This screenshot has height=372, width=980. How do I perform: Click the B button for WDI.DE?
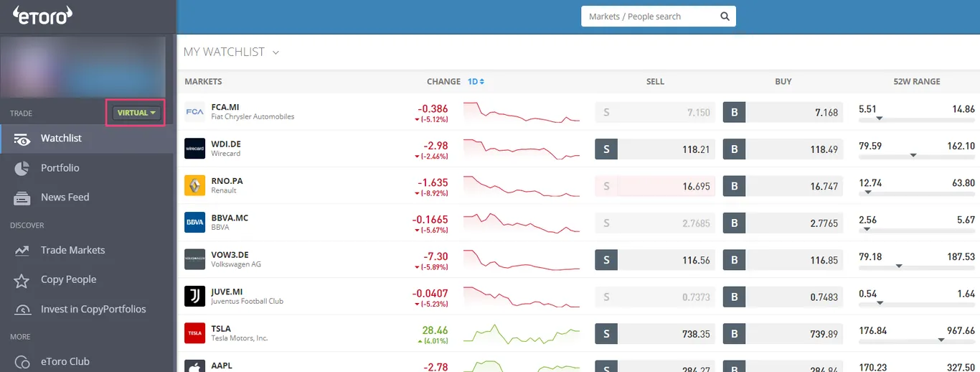point(734,149)
